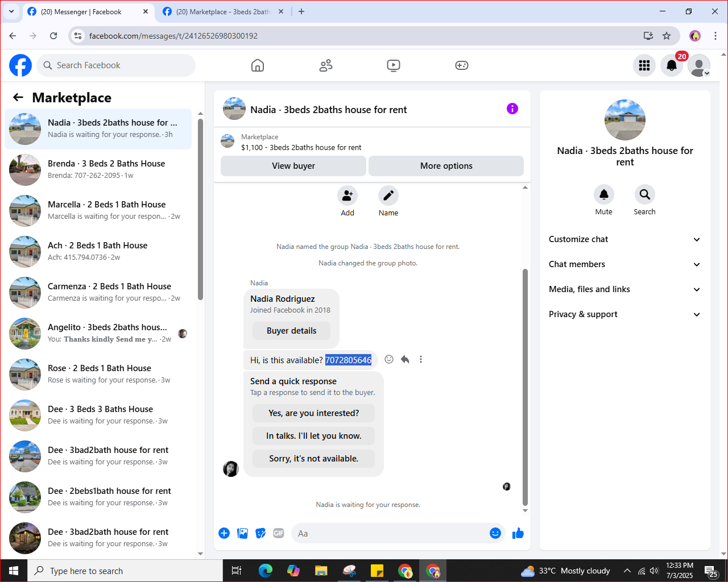
Task: Click the conversation list scrollbar
Action: pos(200,209)
